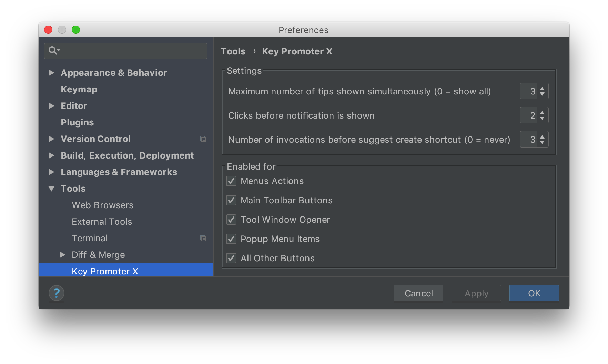
Task: Click the green zoom window button
Action: [x=76, y=30]
